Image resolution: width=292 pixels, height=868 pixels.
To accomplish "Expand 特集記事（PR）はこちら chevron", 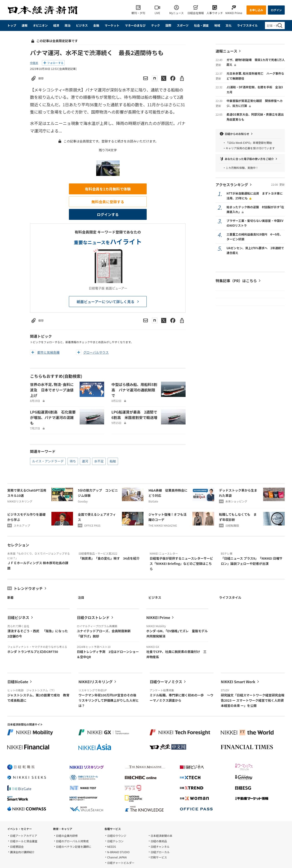I will point(259,281).
